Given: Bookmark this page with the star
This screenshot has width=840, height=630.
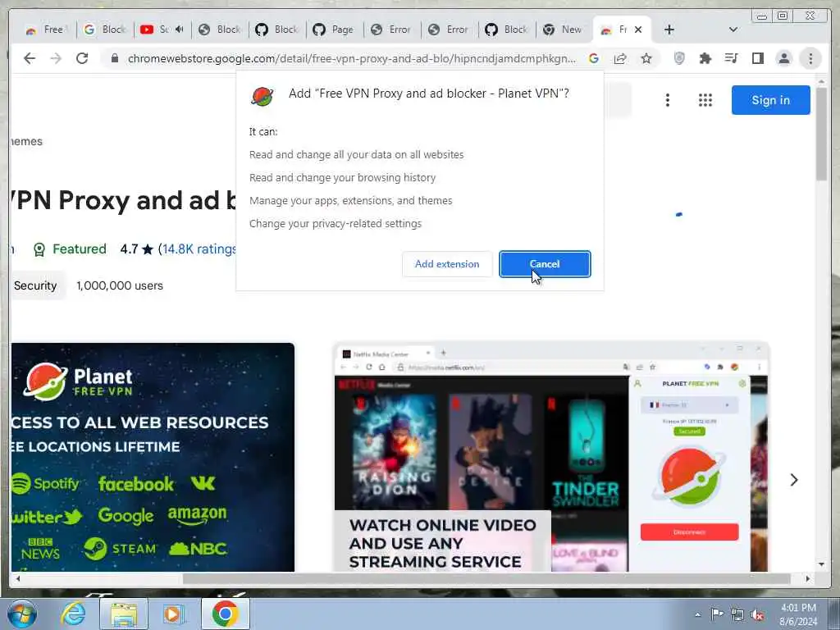Looking at the screenshot, I should pos(646,58).
